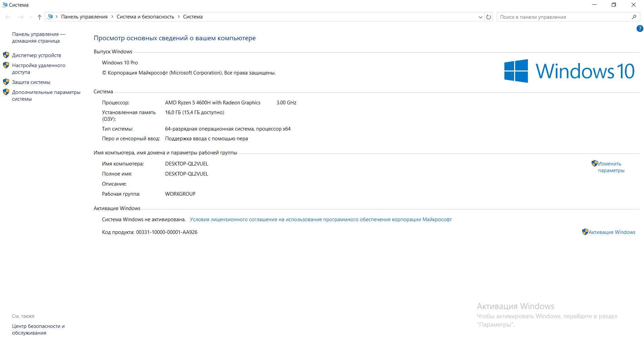Select the AMD Ryzen 5 4600H processor text
Screen dimensions: 644x344
pyautogui.click(x=212, y=103)
